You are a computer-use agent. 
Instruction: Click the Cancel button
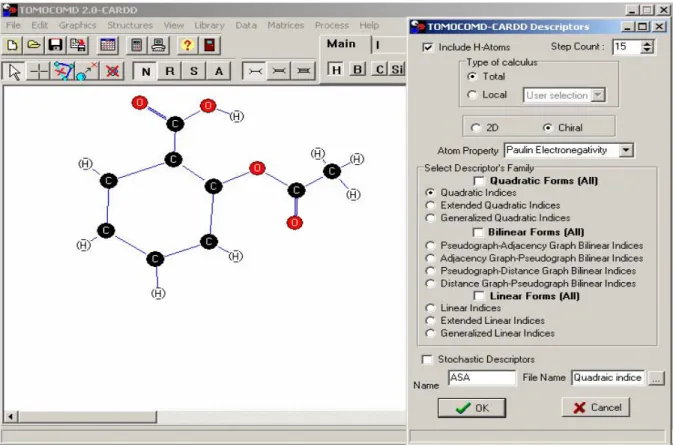coord(596,407)
